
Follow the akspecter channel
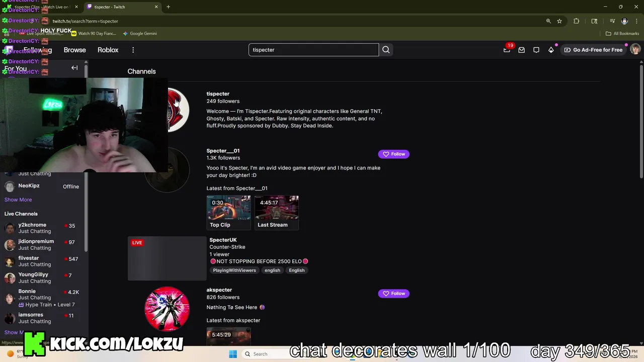[x=394, y=294]
